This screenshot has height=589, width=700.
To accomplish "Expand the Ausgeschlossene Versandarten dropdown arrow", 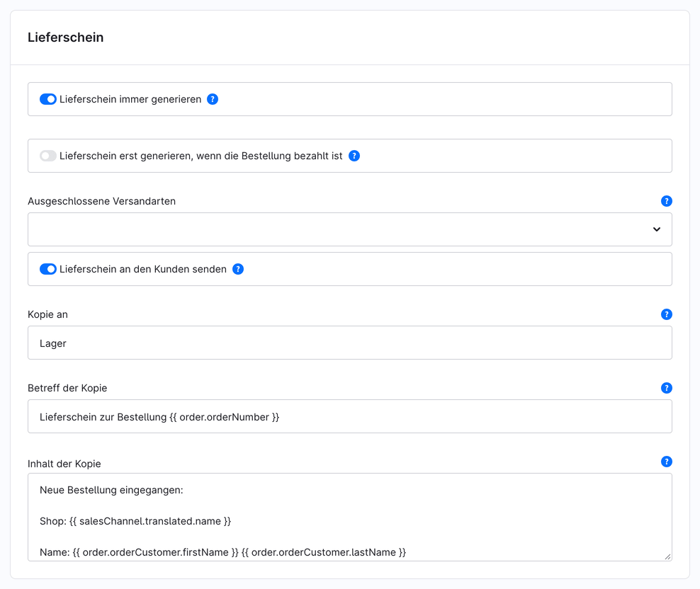I will point(656,229).
